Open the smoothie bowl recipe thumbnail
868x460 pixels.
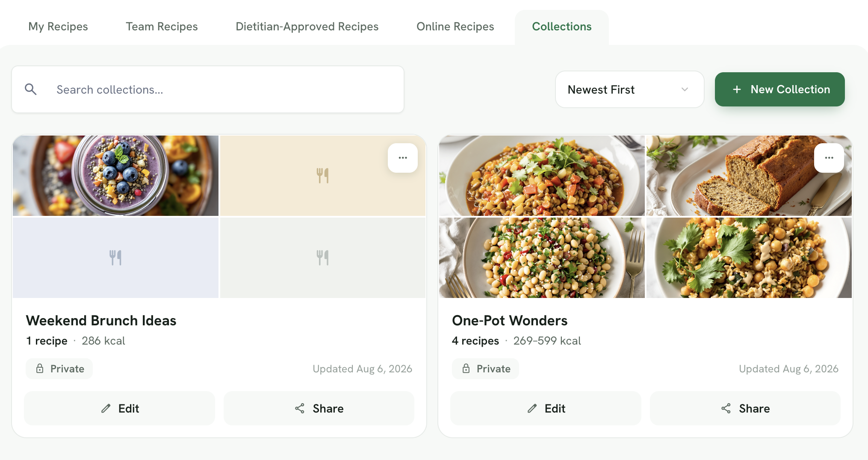click(x=115, y=176)
